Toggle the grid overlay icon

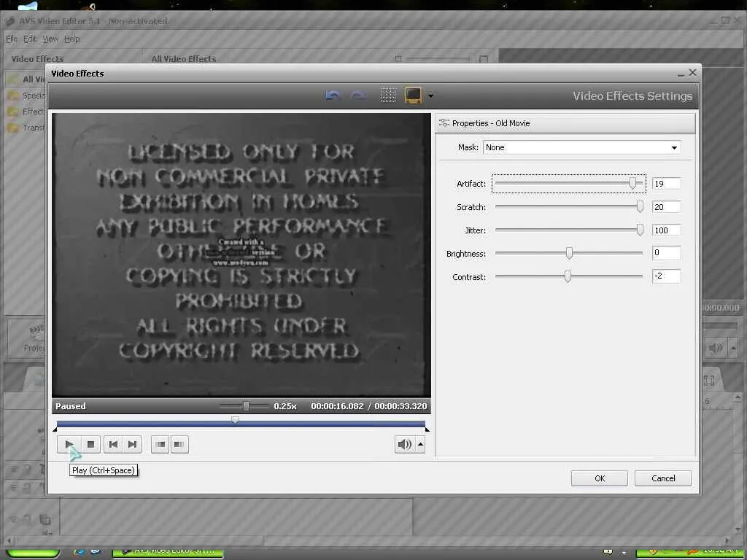point(388,96)
